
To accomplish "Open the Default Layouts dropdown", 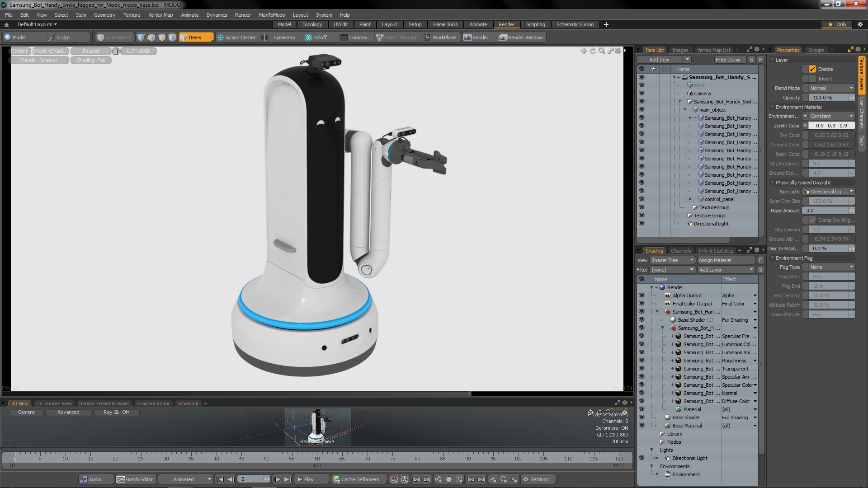I will point(37,24).
